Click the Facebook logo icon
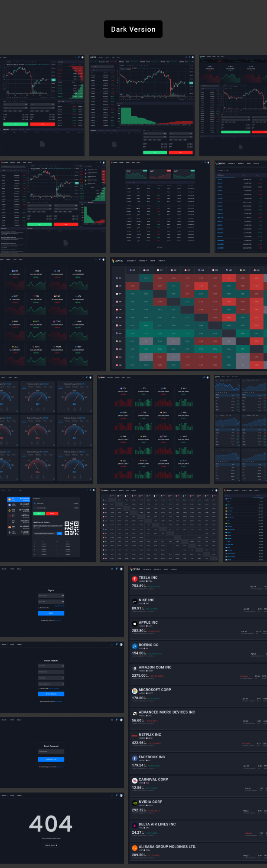Viewport: 267px width, 868px height. (135, 758)
